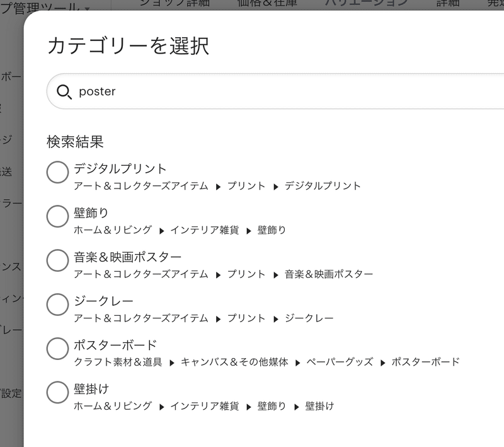
Task: Click the ポスターボード category title
Action: pyautogui.click(x=115, y=345)
